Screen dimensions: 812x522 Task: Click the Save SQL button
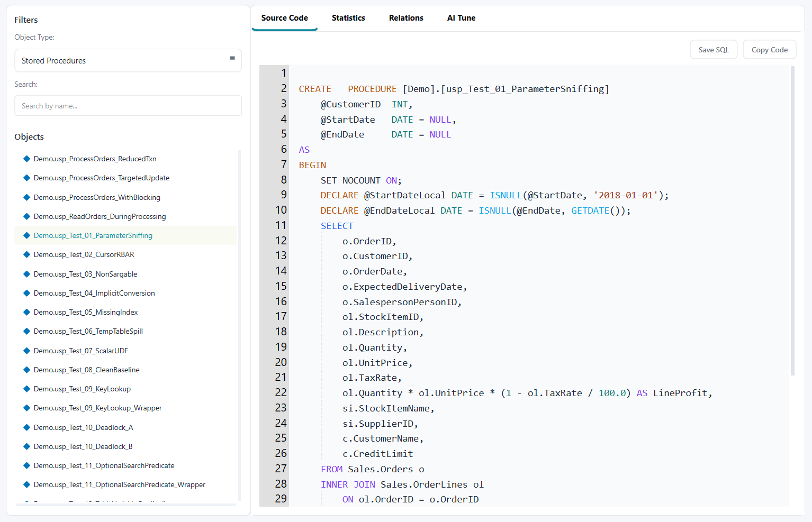click(x=714, y=50)
